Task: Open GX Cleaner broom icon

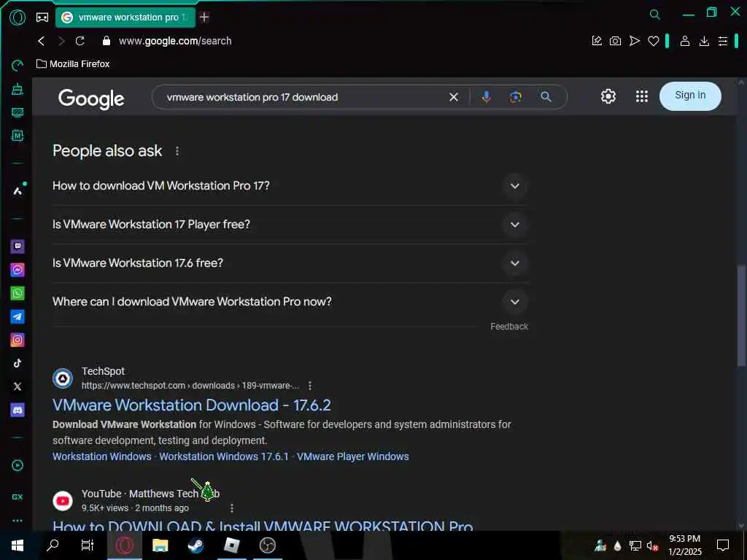Action: 18,88
